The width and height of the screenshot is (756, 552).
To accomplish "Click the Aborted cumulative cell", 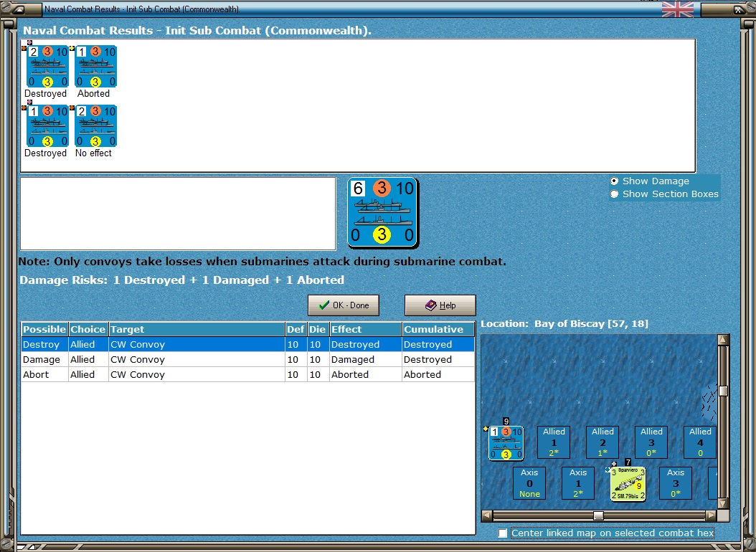I will pyautogui.click(x=438, y=374).
